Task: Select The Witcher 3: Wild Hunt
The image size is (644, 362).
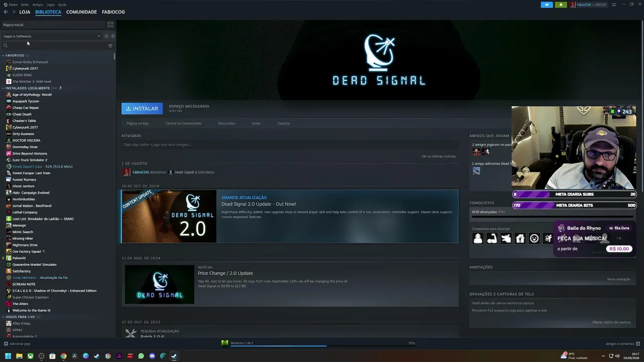Action: coord(32,81)
